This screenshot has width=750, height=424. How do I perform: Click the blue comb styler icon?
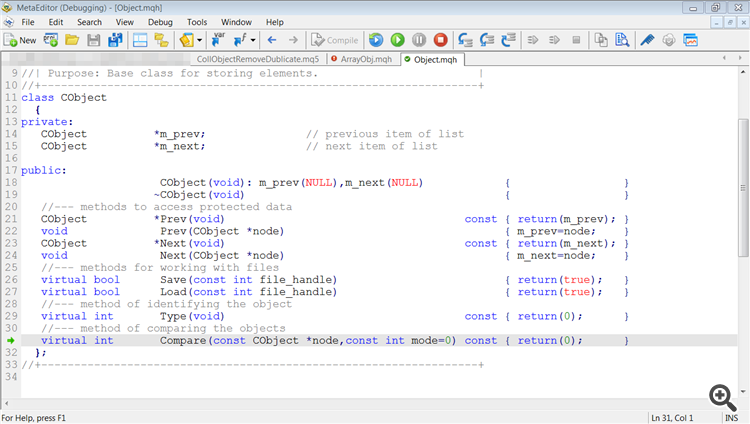(647, 40)
